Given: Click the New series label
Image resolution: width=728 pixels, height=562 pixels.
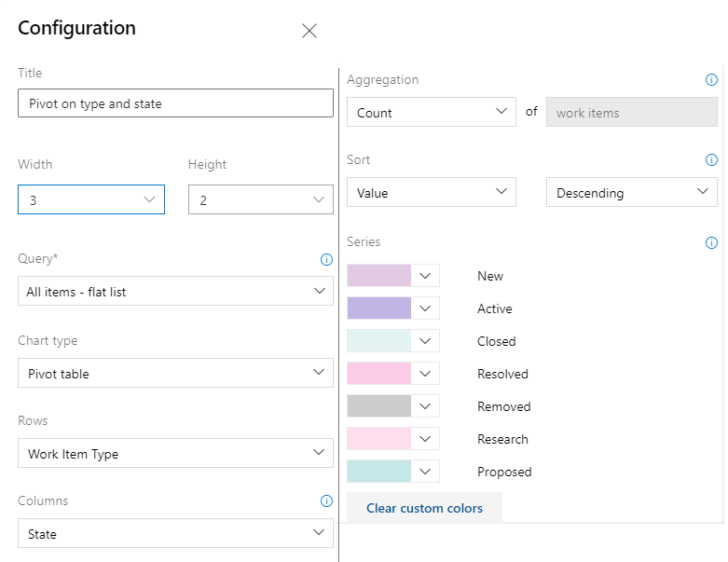Looking at the screenshot, I should (490, 276).
